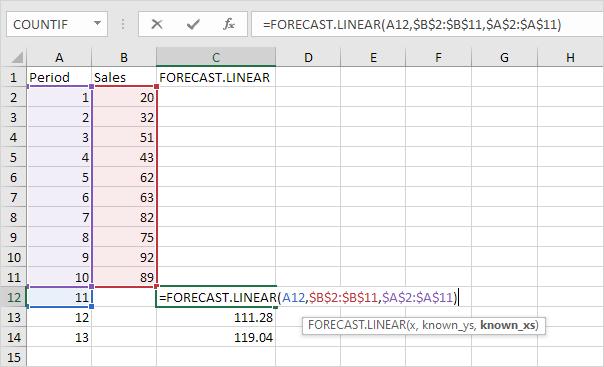This screenshot has height=367, width=604.
Task: Select column E header
Action: 373,57
